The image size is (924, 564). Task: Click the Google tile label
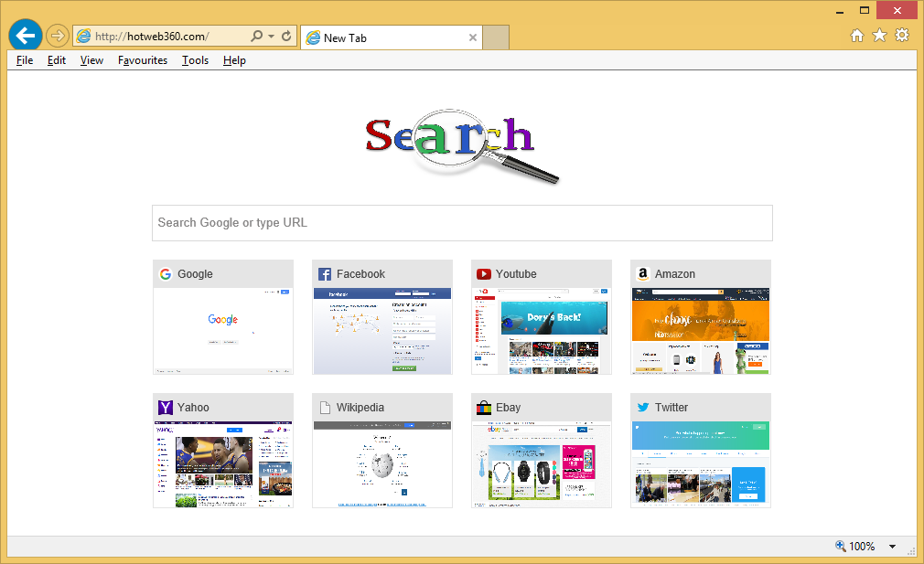click(x=195, y=273)
